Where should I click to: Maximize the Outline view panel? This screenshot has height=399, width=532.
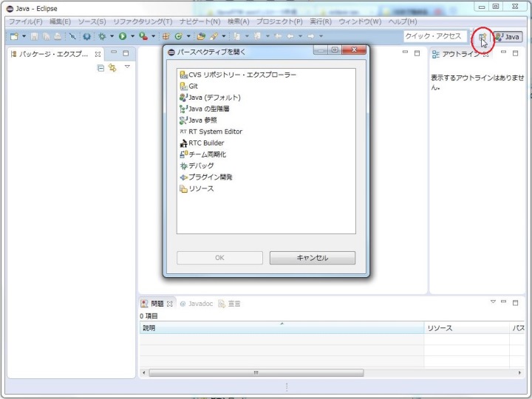[516, 53]
